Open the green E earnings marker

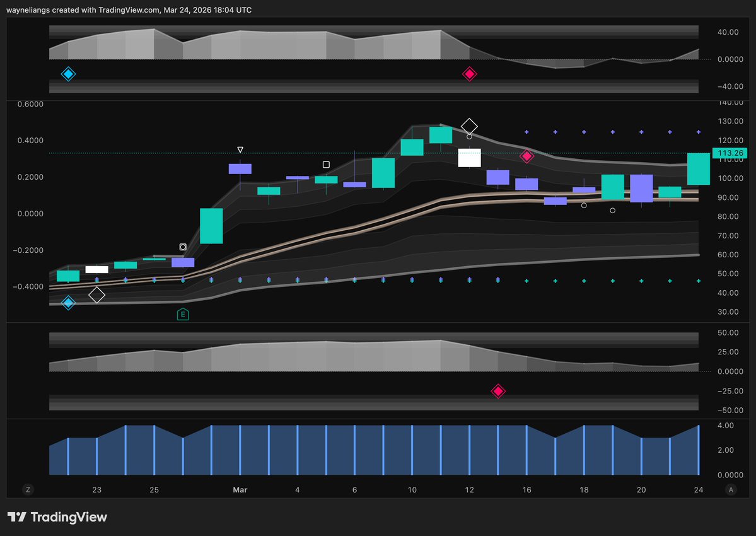click(183, 315)
